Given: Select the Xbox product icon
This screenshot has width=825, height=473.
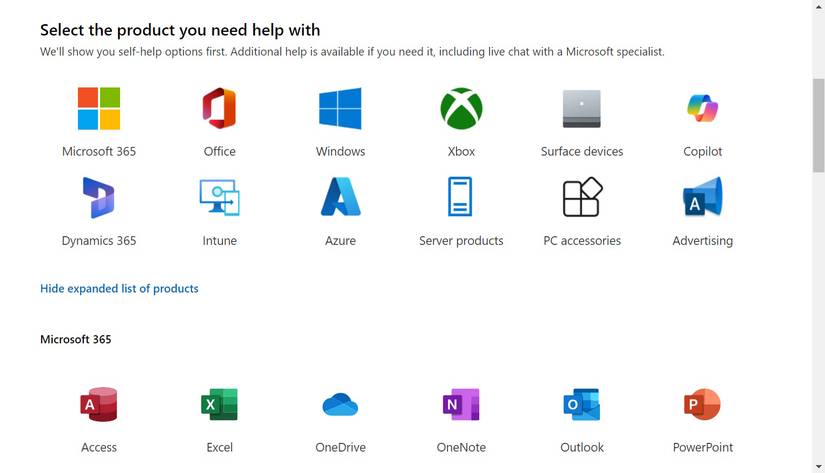Looking at the screenshot, I should click(x=461, y=108).
